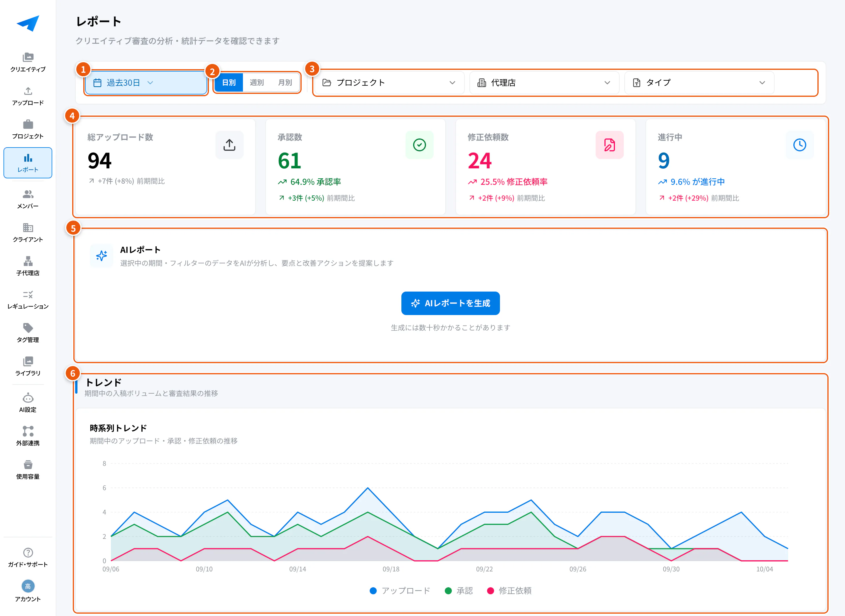Toggle 修正依頼 series in chart legend
The height and width of the screenshot is (616, 845).
tap(509, 591)
